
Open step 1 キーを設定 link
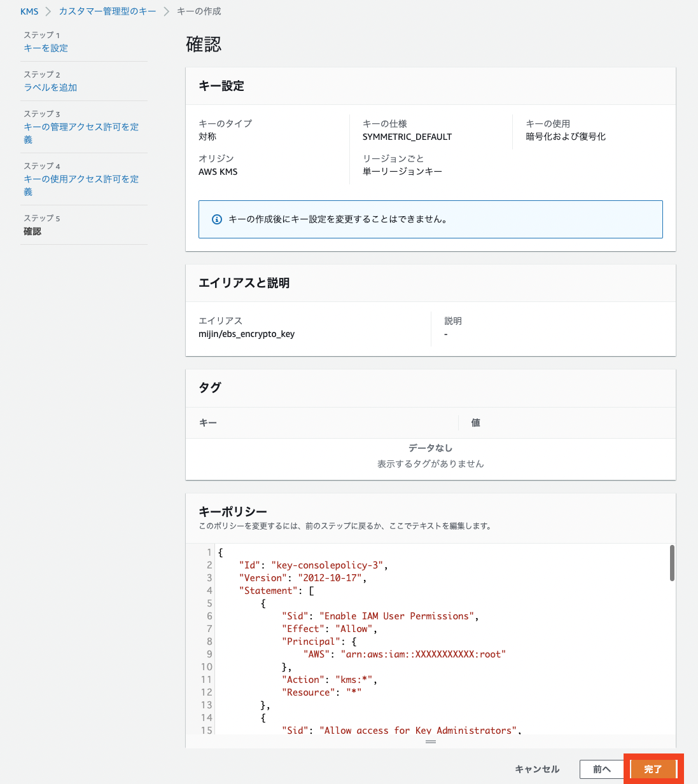tap(46, 48)
